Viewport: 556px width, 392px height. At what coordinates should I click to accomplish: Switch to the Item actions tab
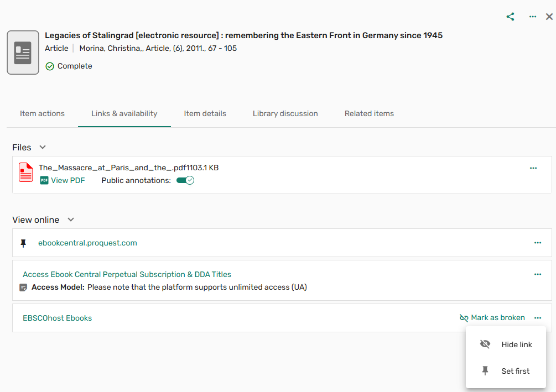(42, 113)
